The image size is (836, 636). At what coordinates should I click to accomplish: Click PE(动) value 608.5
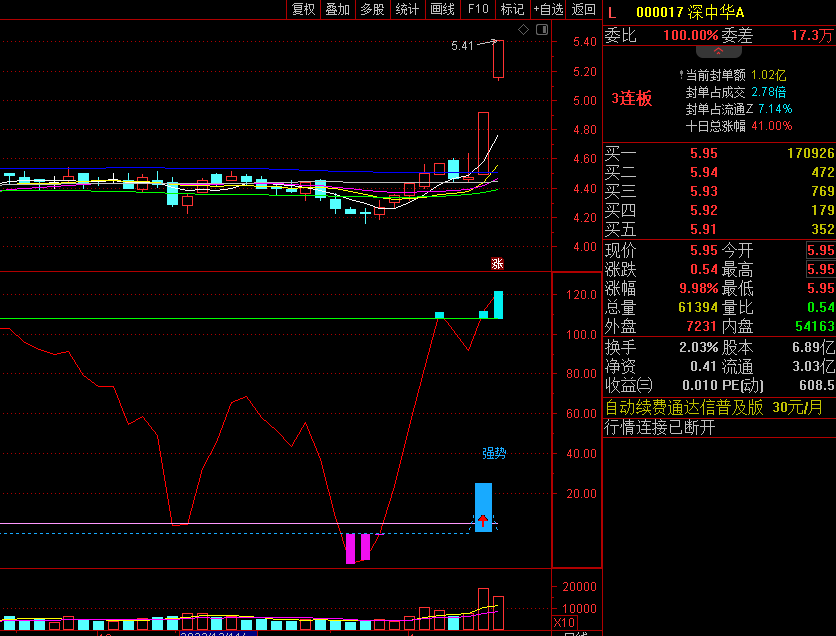tap(817, 385)
